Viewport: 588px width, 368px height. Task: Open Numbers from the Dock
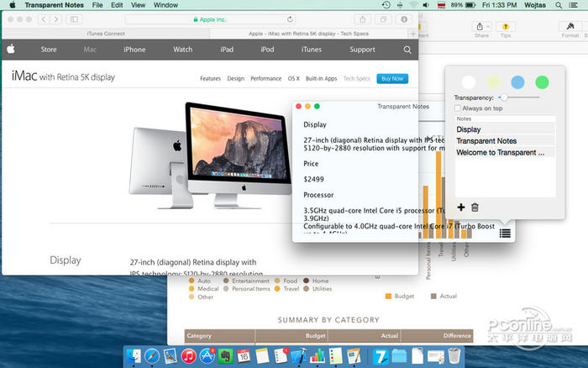click(x=318, y=355)
